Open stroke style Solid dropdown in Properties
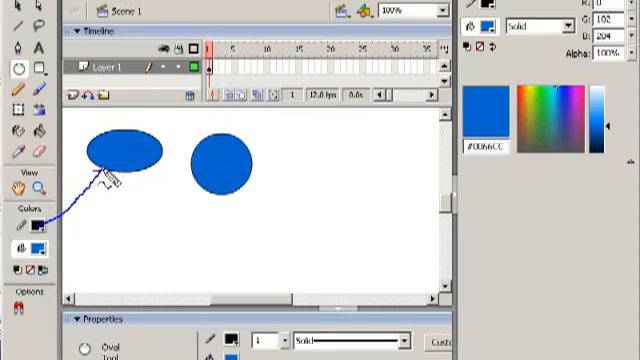640x360 pixels. [x=404, y=341]
